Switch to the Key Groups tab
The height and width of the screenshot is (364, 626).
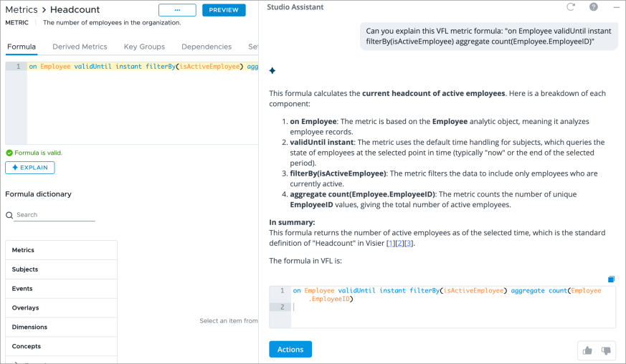(144, 47)
